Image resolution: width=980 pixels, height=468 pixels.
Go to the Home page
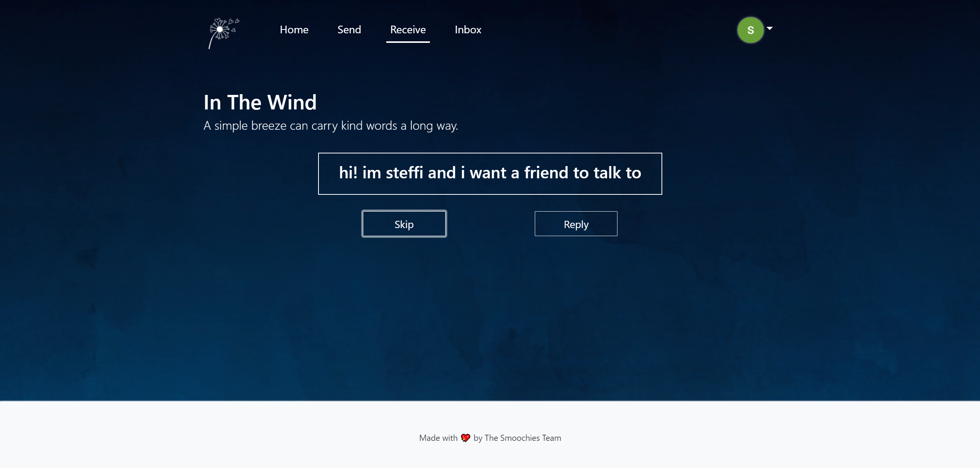[x=294, y=29]
